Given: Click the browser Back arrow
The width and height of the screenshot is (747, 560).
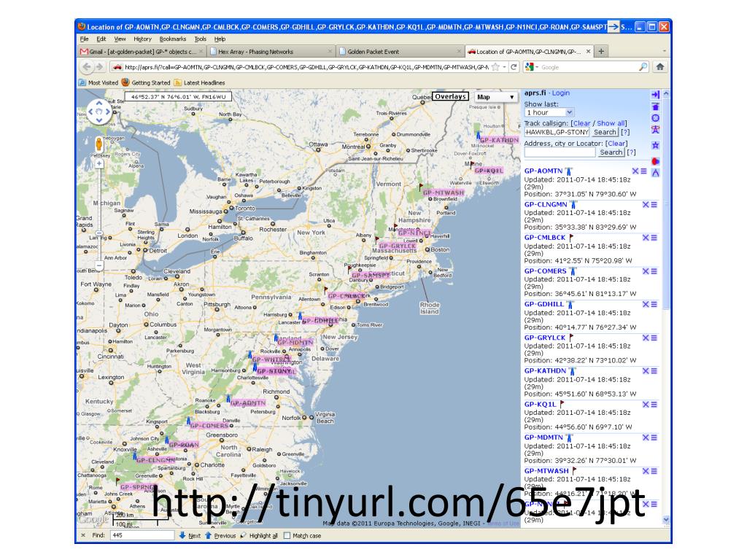Looking at the screenshot, I should click(87, 67).
